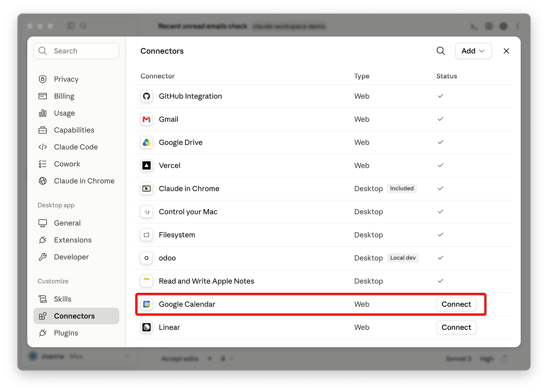Screen dimensions: 548x392
Task: Click the Vercel status checkmark
Action: point(440,165)
